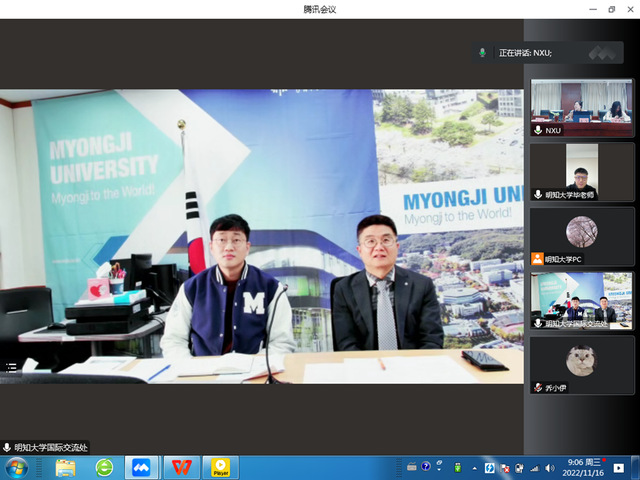Image resolution: width=640 pixels, height=480 pixels.
Task: Click the 正在讲话: NXU speaker label
Action: tap(525, 53)
